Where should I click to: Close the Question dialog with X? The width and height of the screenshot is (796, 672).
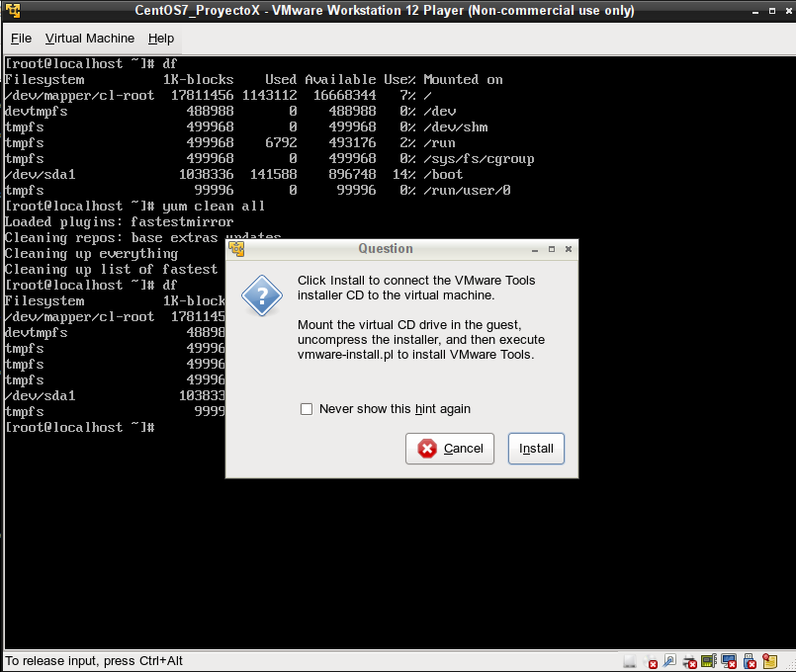point(569,249)
